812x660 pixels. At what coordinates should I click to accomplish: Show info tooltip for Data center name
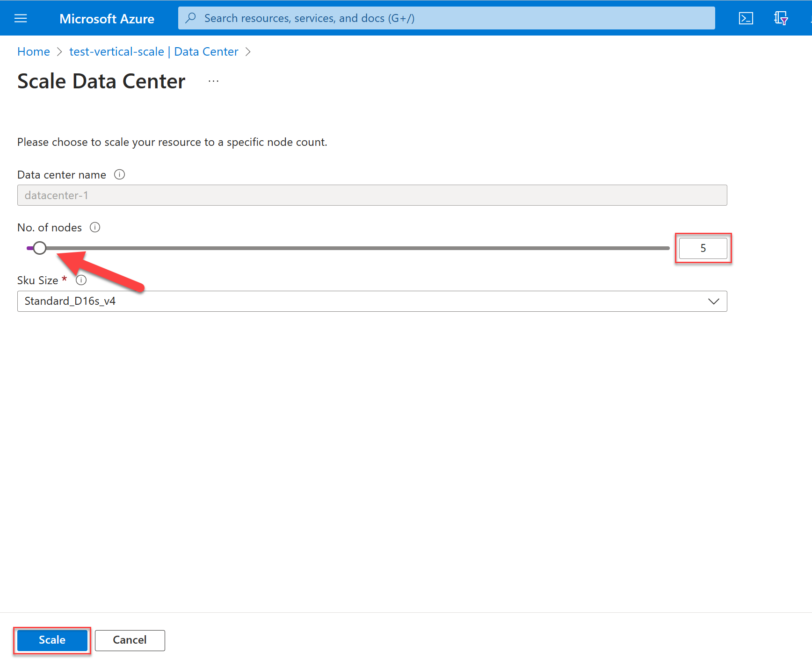coord(120,175)
